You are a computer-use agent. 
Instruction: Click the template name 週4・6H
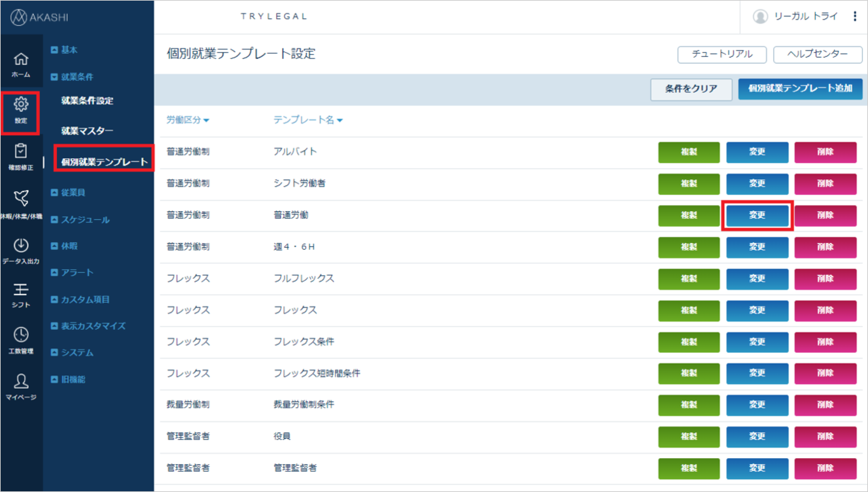pyautogui.click(x=294, y=246)
